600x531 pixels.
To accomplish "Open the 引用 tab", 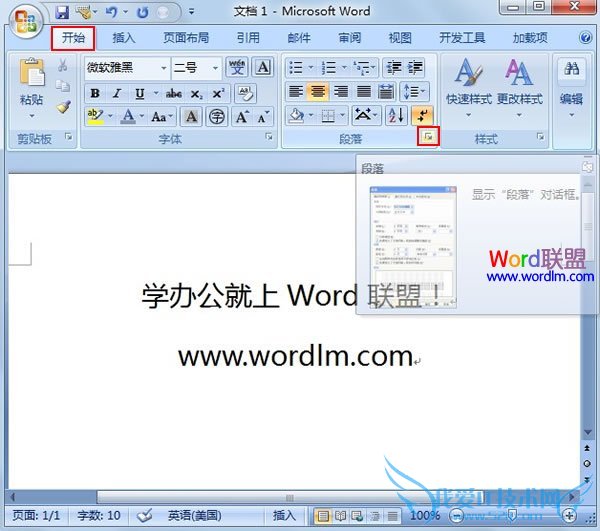I will coord(248,38).
